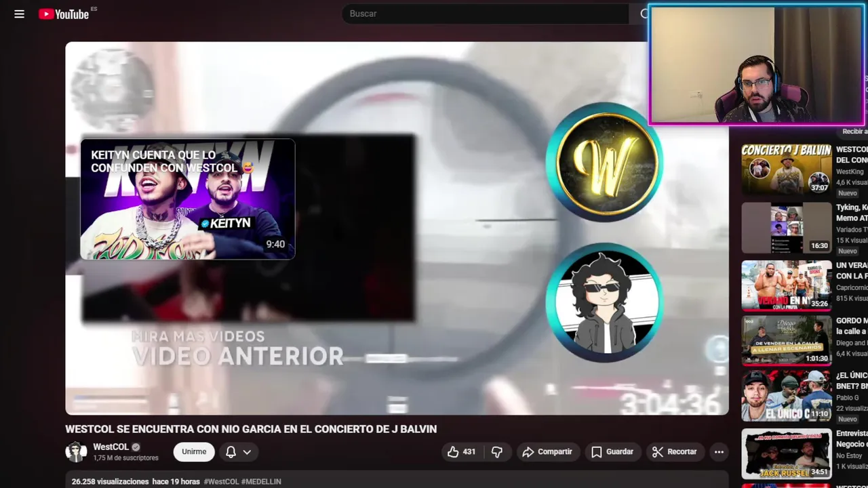The width and height of the screenshot is (868, 488).
Task: Open the hamburger guide menu
Action: (x=19, y=14)
